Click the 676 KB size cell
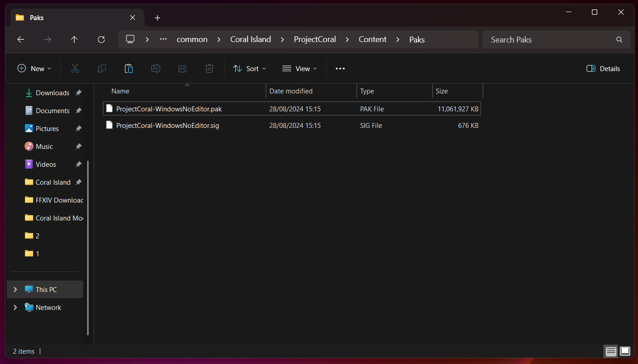Screen dimensions: 638x364 point(468,126)
